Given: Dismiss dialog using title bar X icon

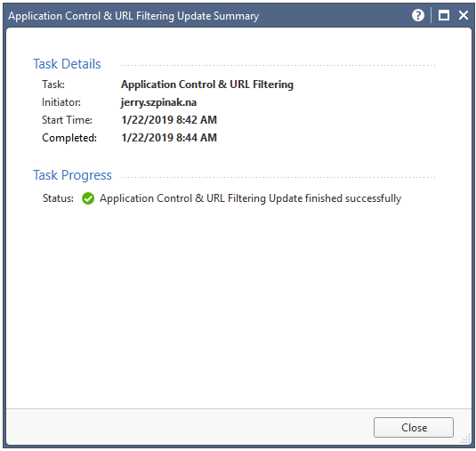Looking at the screenshot, I should point(464,15).
